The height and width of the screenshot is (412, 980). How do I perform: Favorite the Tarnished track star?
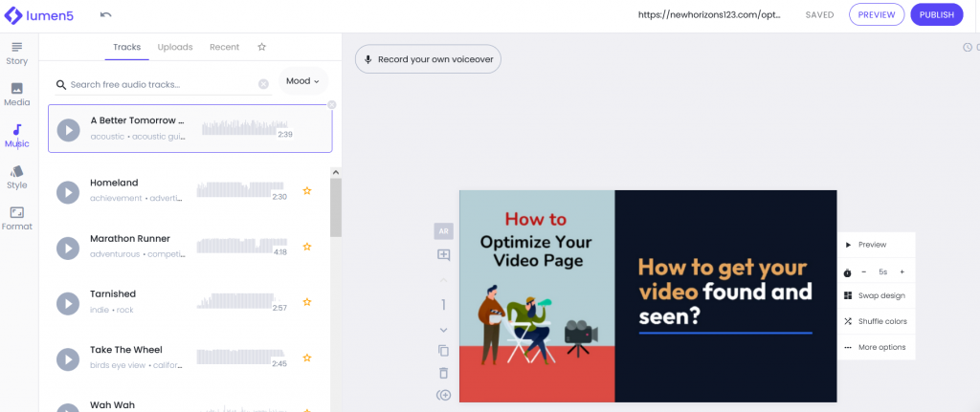click(x=307, y=302)
